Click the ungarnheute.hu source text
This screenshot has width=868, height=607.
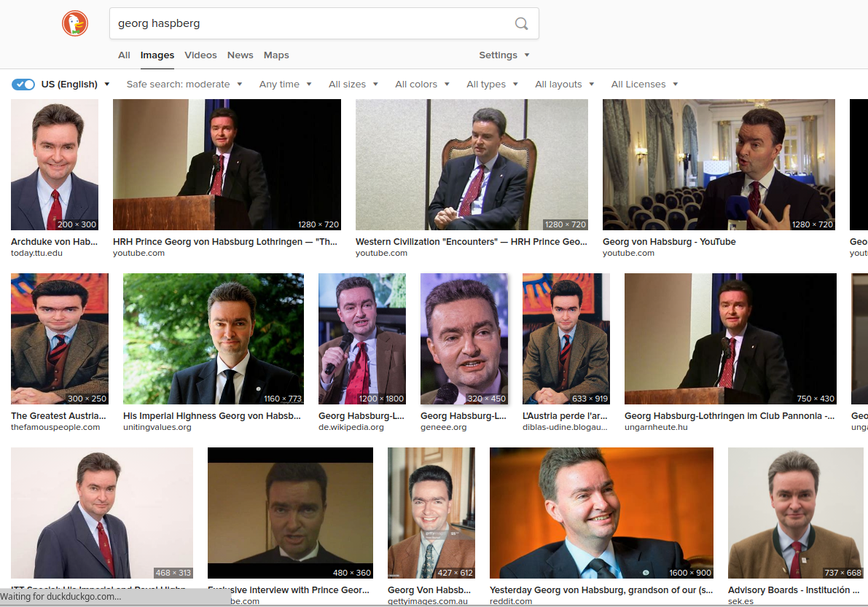tap(656, 427)
